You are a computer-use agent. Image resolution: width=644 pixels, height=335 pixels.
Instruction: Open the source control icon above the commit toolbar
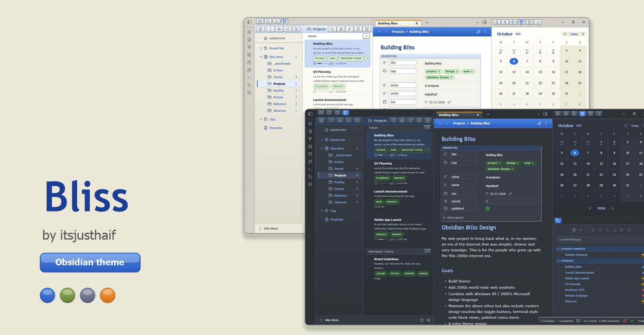click(x=558, y=221)
